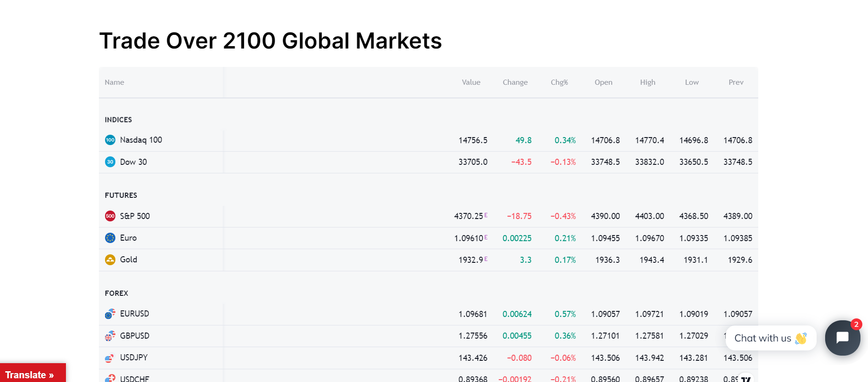This screenshot has height=382, width=868.
Task: Select Nasdaq 100 value 14756.5
Action: click(473, 140)
